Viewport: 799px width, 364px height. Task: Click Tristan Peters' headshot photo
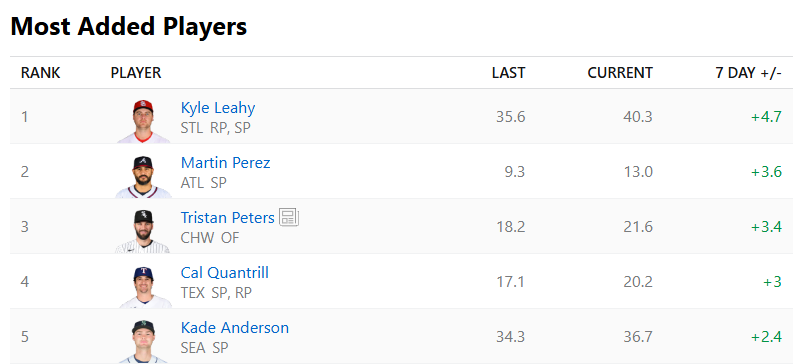(x=143, y=231)
